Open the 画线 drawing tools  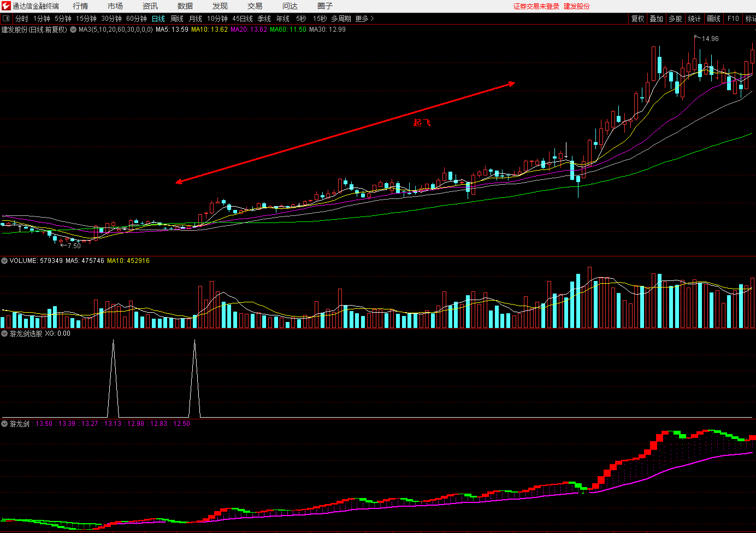pos(714,19)
